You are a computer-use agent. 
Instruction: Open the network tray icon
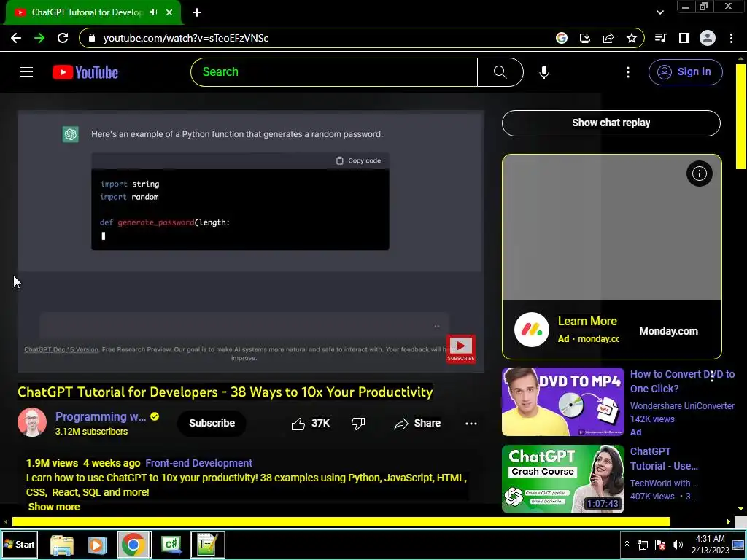643,544
